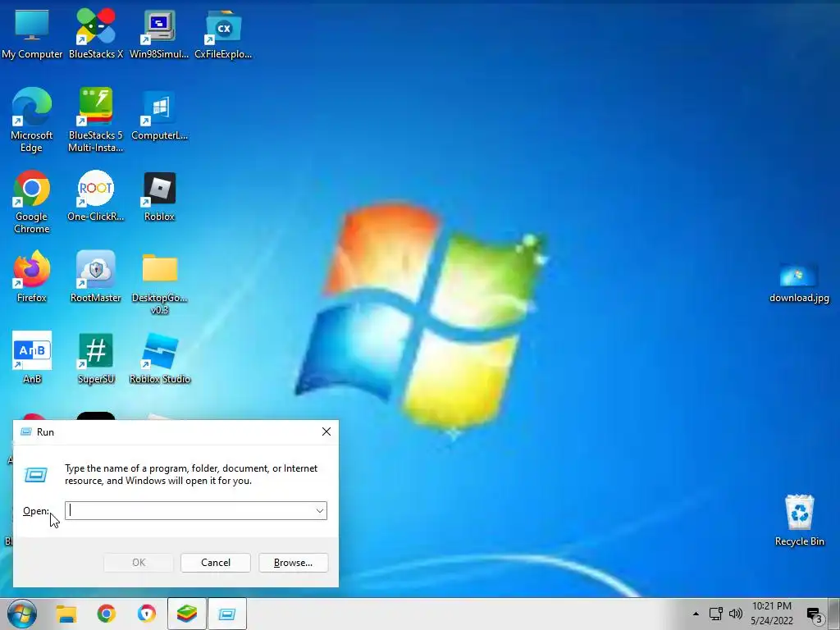Viewport: 840px width, 630px height.
Task: Click the AnB desktop shortcut
Action: pos(32,358)
